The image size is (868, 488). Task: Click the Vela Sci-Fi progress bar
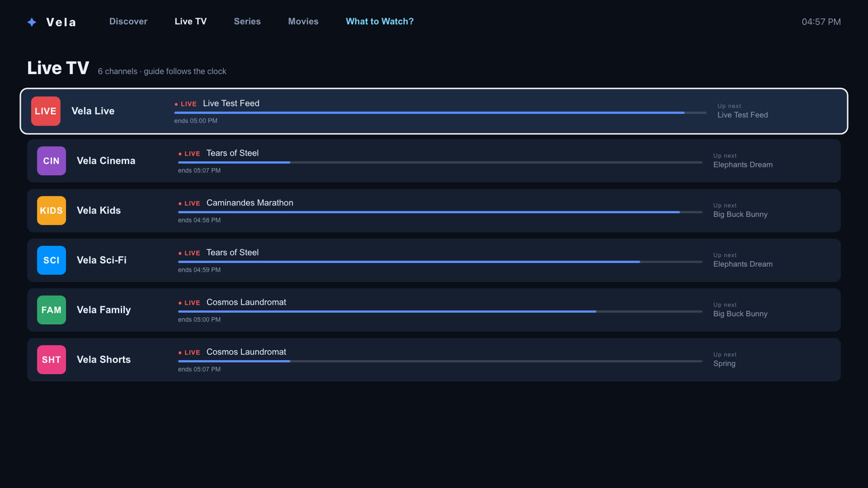point(440,262)
